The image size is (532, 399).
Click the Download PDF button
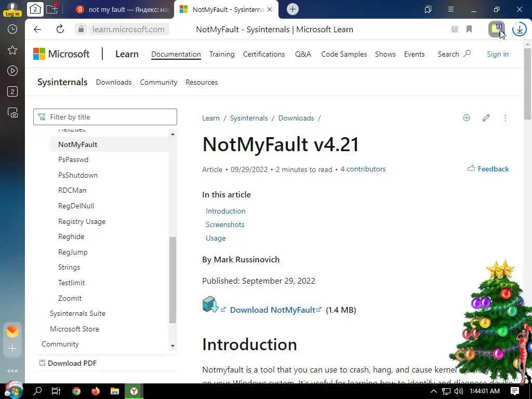(x=68, y=363)
